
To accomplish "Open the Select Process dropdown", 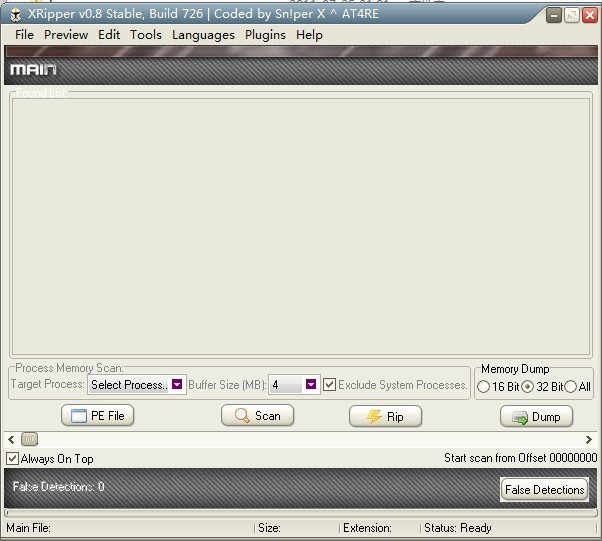I will point(177,385).
